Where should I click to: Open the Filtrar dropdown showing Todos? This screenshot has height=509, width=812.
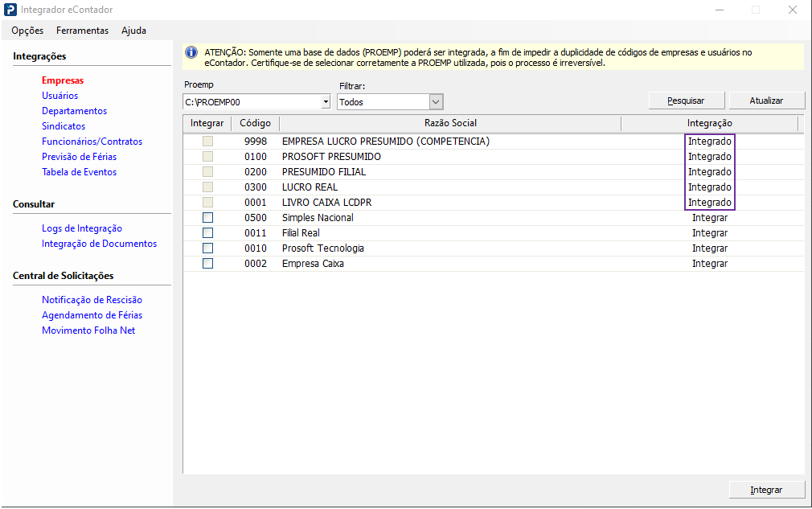click(436, 102)
